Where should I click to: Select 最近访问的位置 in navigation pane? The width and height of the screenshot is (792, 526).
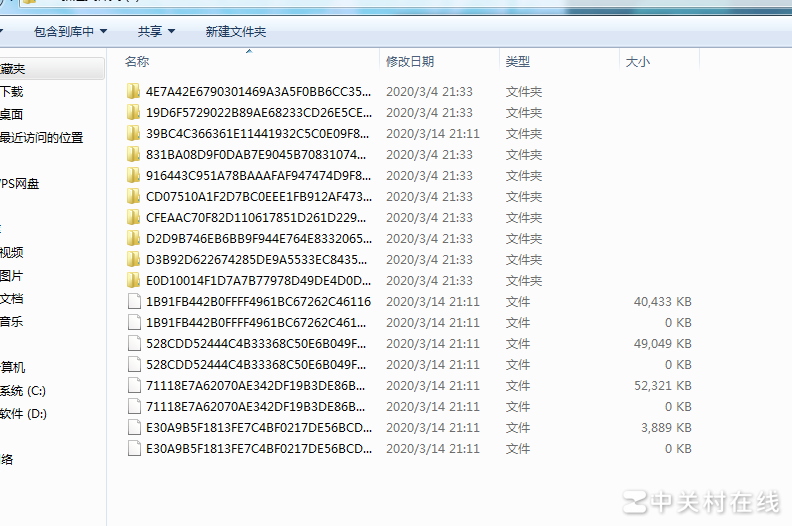41,138
